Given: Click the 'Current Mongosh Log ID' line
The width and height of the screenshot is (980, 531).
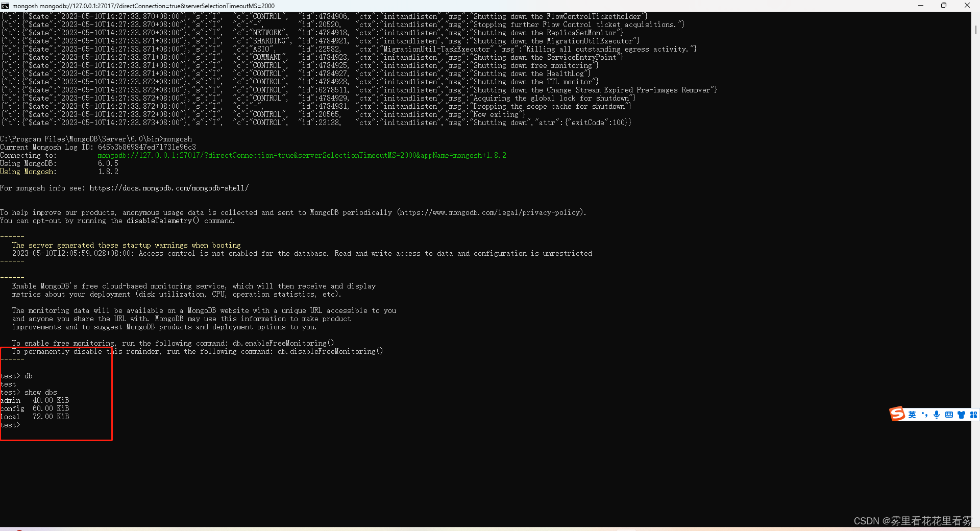Looking at the screenshot, I should click(98, 147).
